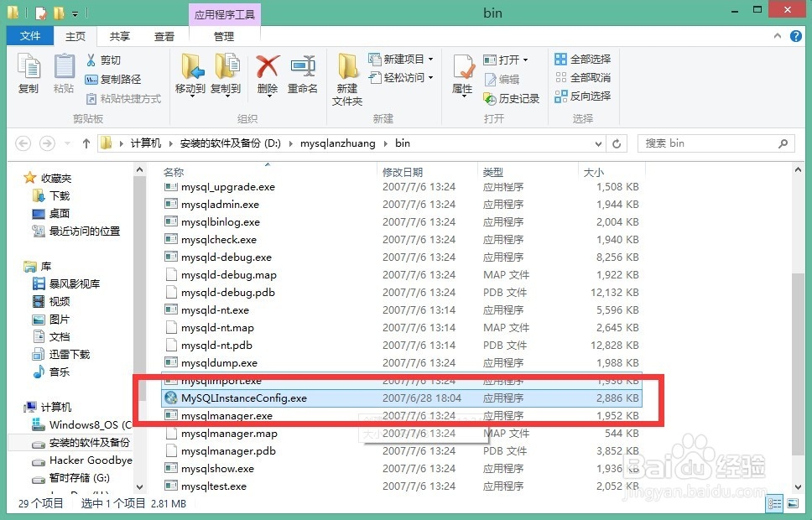Switch to the View (查看) tab

[164, 36]
